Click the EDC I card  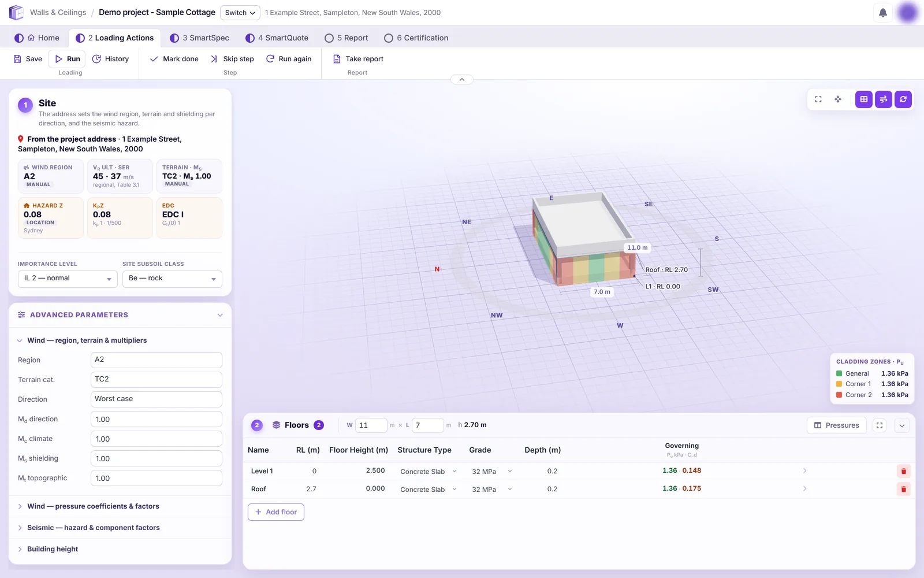[x=189, y=218]
